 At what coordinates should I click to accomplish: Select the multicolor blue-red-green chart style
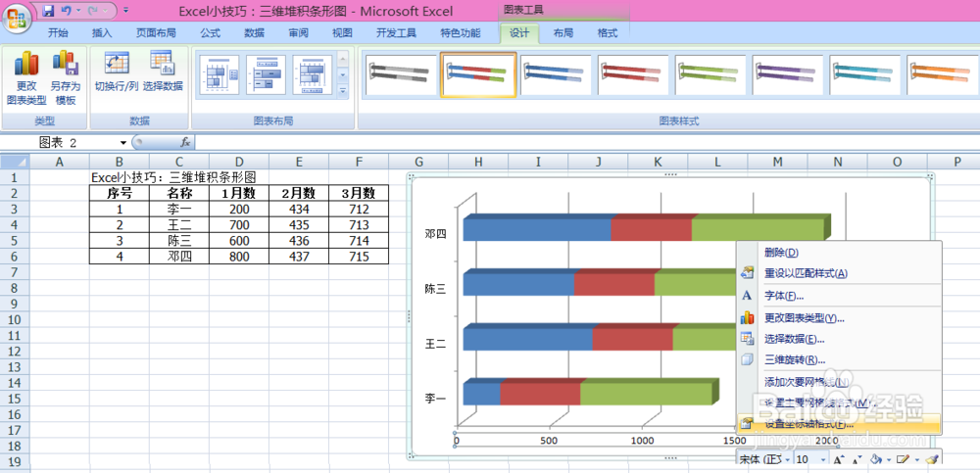click(478, 75)
